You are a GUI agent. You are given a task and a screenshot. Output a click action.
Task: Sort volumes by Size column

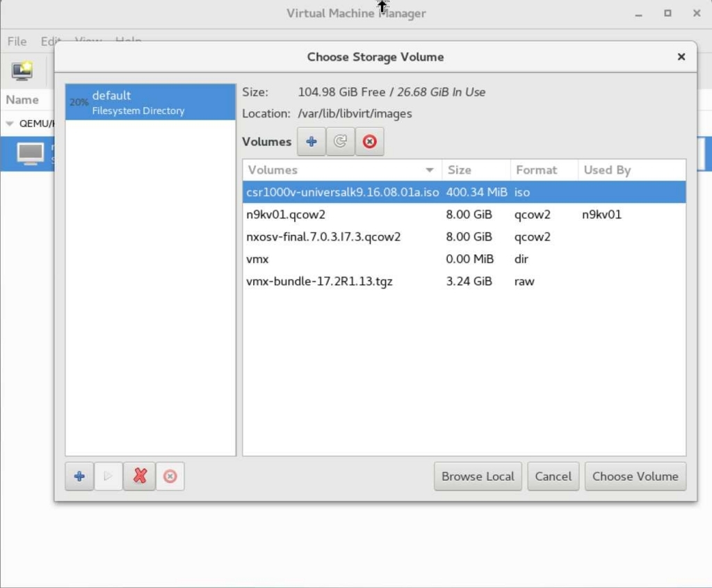(476, 170)
